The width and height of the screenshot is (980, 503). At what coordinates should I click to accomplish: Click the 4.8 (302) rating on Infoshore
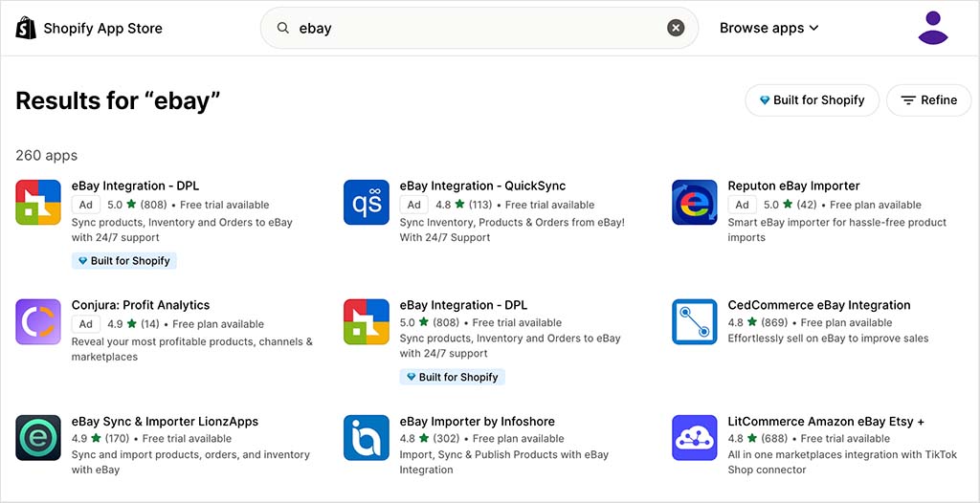tap(430, 439)
